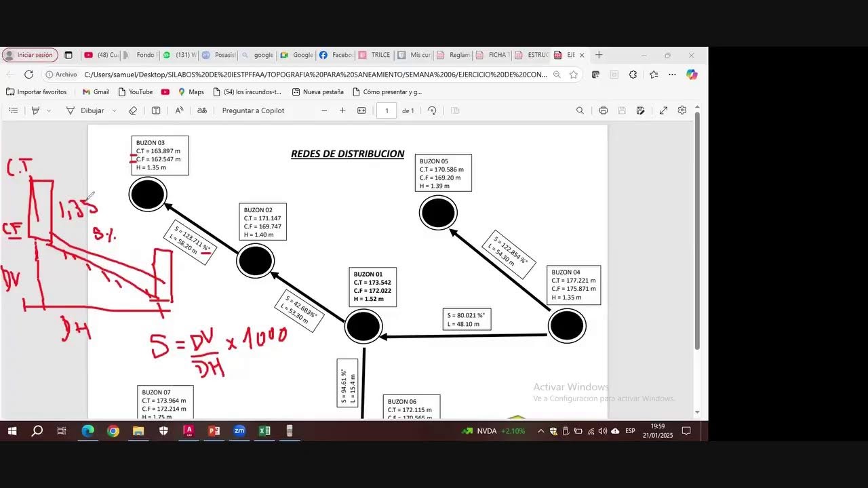This screenshot has width=868, height=488.
Task: Click Preguntar a Copilot
Action: (x=253, y=110)
